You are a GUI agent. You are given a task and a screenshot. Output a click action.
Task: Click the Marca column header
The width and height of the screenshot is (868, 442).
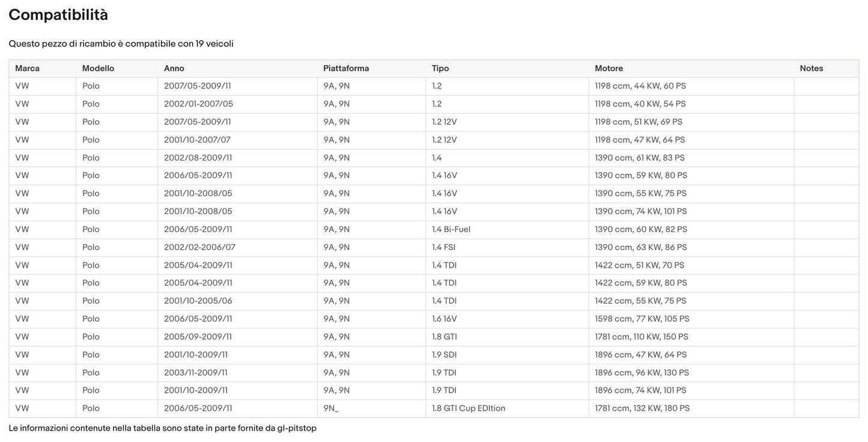pyautogui.click(x=27, y=69)
